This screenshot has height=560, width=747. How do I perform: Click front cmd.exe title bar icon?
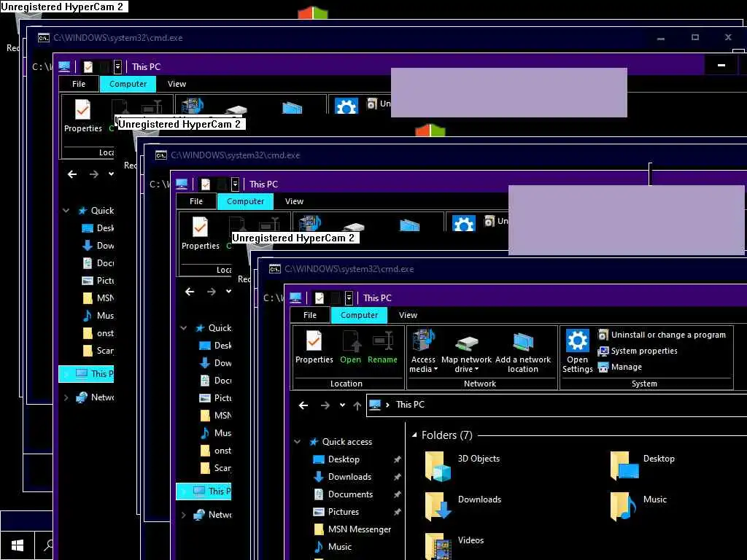275,269
